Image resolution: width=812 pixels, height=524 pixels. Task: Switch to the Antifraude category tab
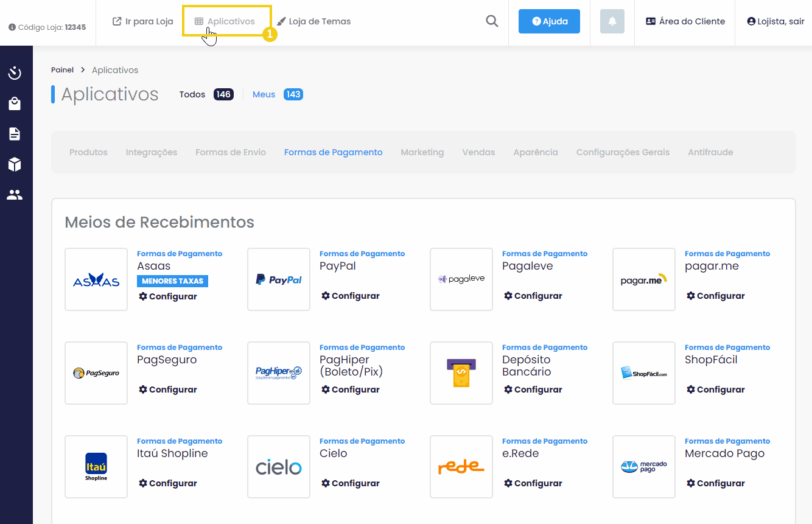(x=710, y=152)
